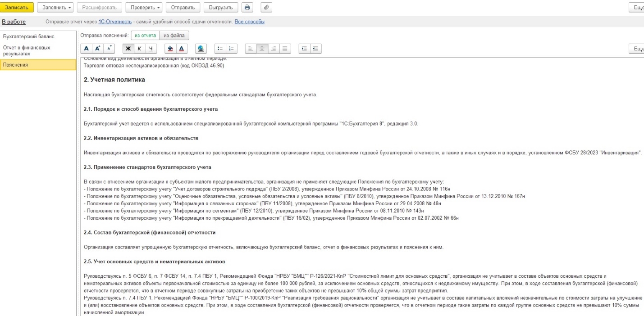Decrease font size with the A-down button

point(110,49)
